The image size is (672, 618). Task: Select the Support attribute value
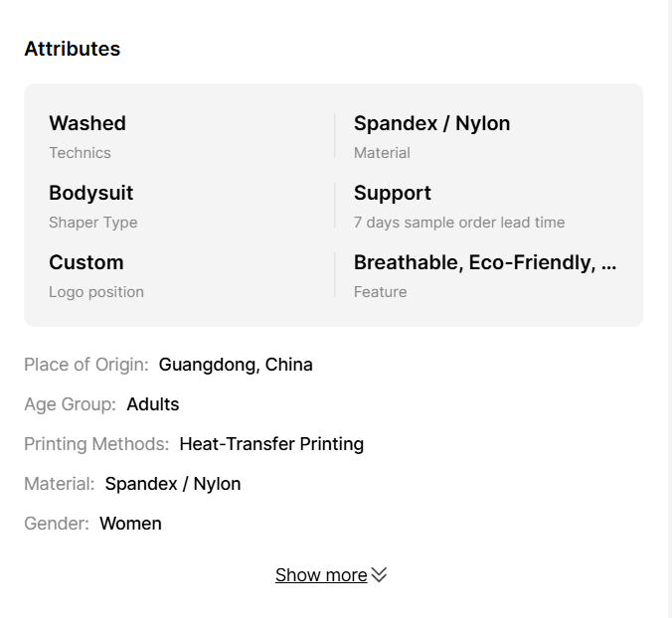[x=392, y=193]
